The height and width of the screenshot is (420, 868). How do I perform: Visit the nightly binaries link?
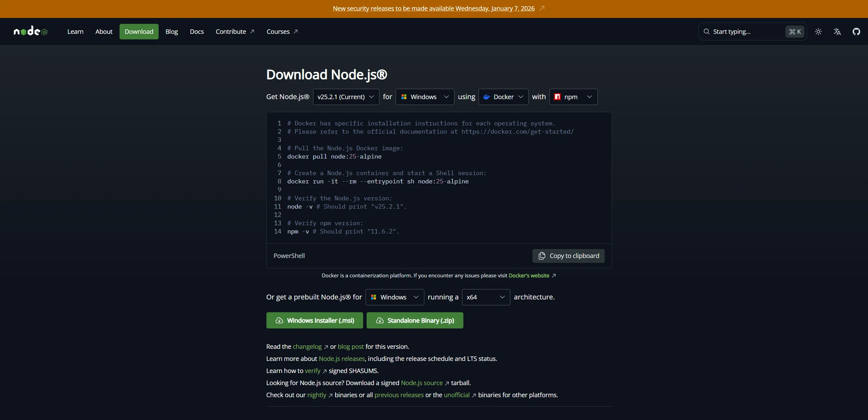(317, 395)
